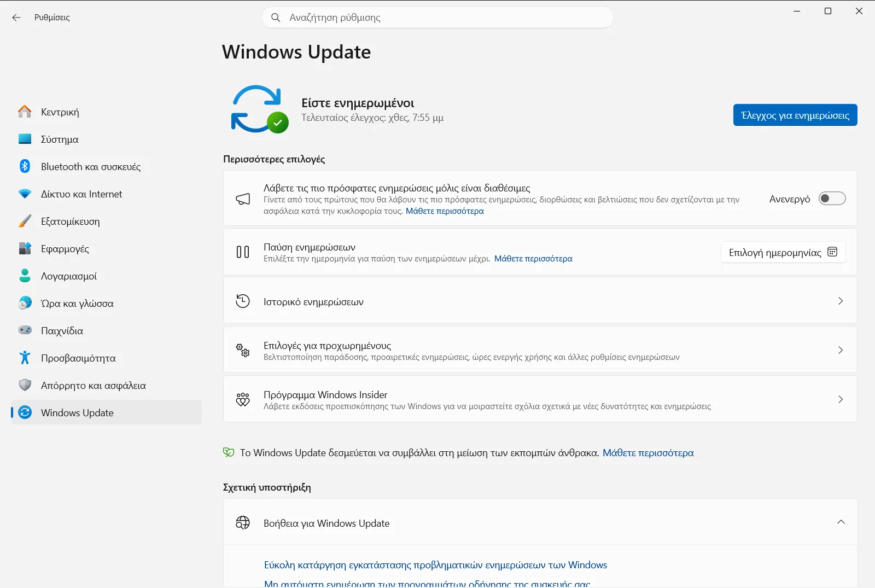Screen dimensions: 875x588
Task: Select Απόρρητο και ασφάλεια category
Action: coord(106,385)
